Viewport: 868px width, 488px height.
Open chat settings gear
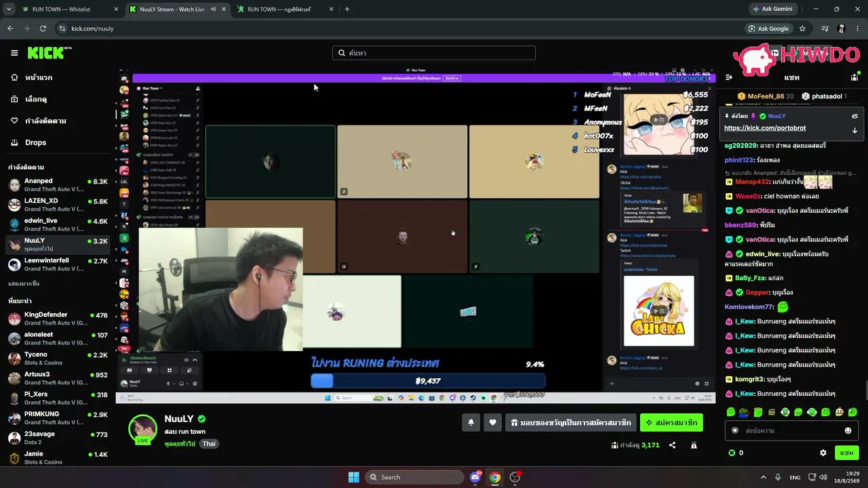pos(823,453)
